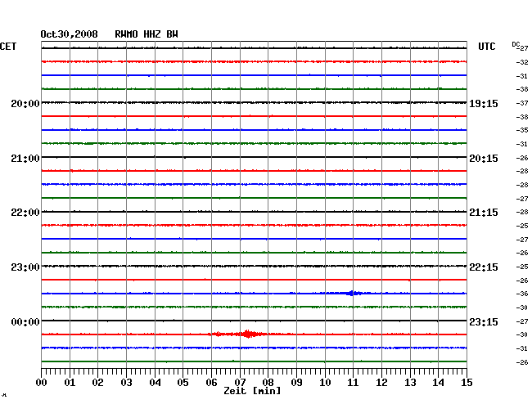The image size is (532, 404).
Task: Click the 00 minute tick label
Action: point(42,382)
